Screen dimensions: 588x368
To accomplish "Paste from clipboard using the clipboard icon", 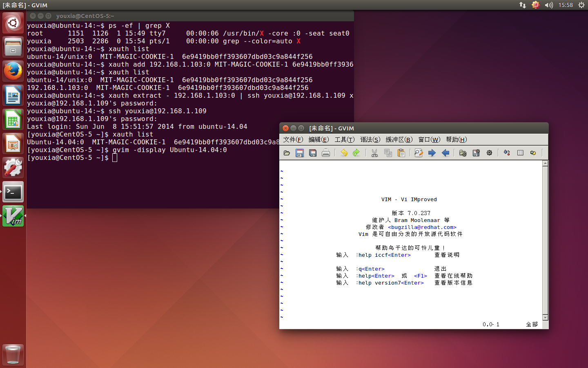I will point(401,153).
